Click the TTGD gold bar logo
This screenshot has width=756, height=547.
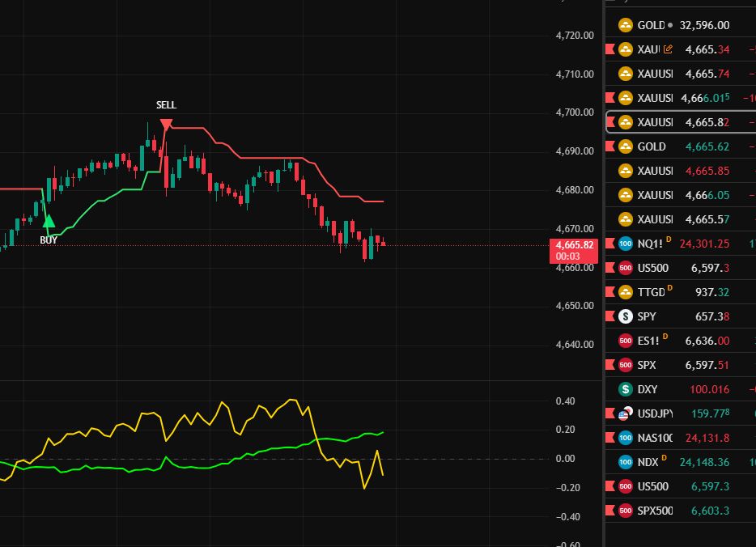coord(625,292)
